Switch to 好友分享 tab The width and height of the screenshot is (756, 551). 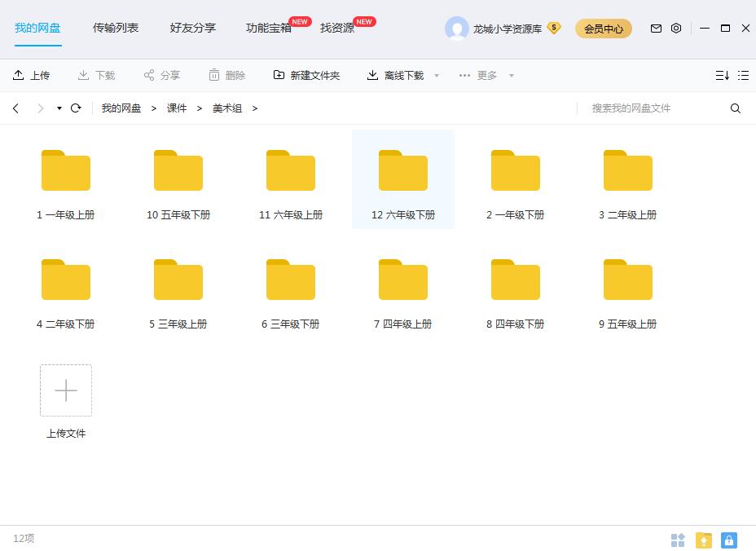192,28
